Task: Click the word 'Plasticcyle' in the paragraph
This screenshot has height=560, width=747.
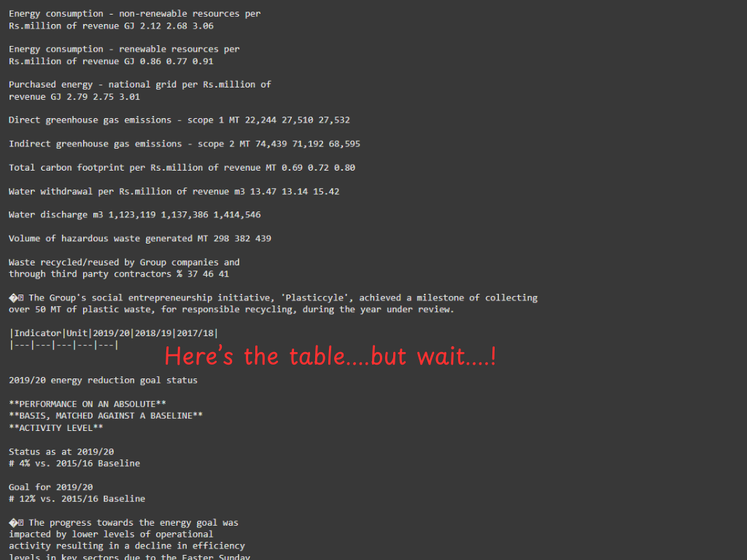Action: click(314, 298)
